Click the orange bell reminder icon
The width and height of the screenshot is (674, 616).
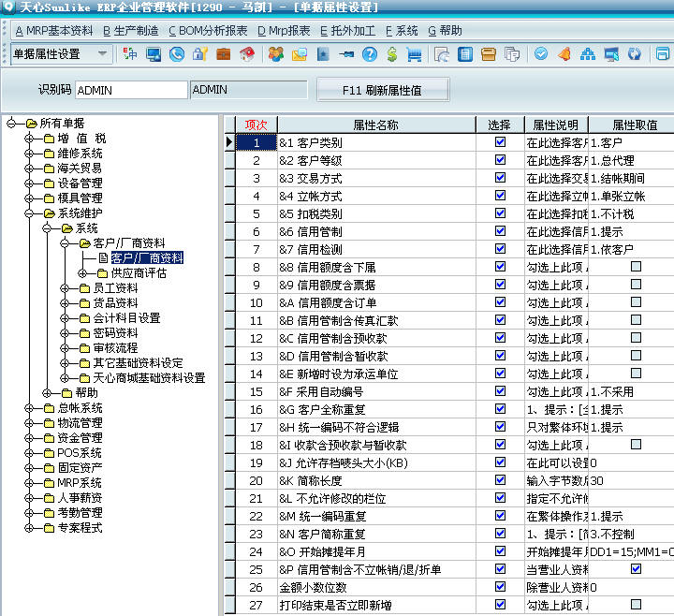[x=564, y=54]
